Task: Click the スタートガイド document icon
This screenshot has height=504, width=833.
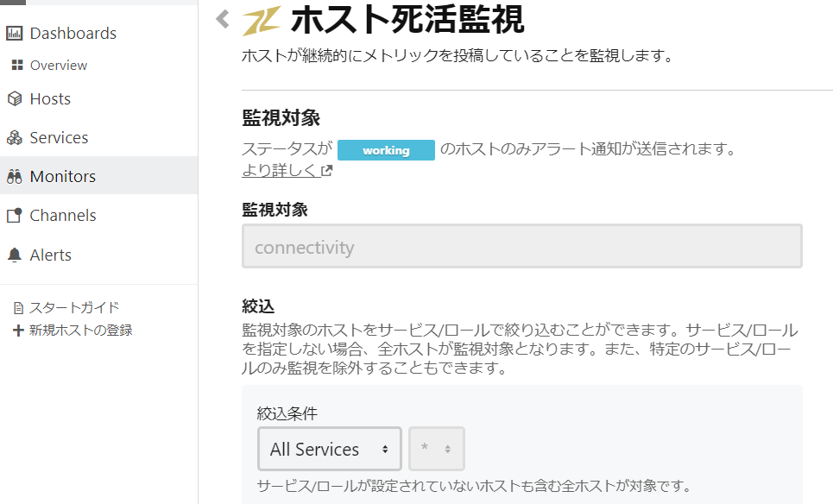Action: pyautogui.click(x=19, y=308)
